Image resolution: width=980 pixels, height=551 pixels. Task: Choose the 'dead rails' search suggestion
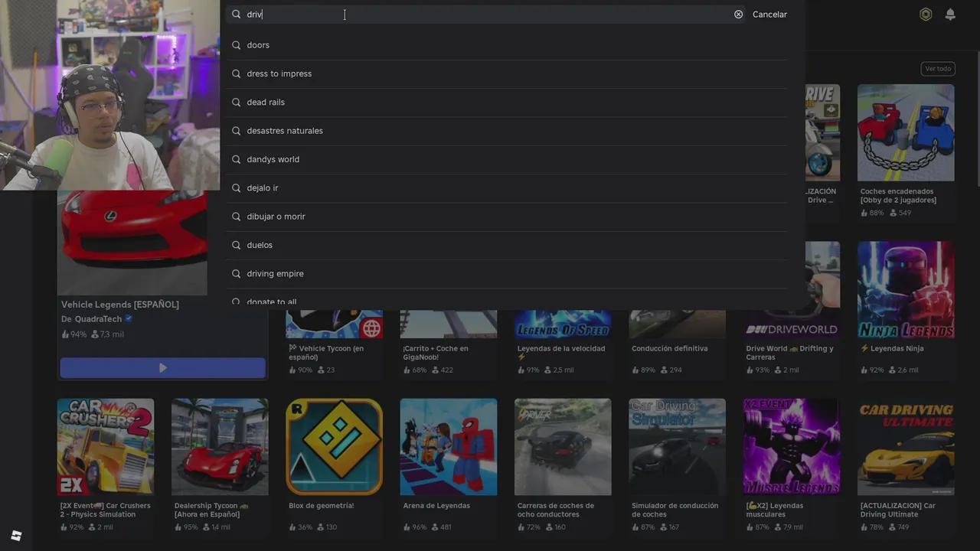[266, 103]
